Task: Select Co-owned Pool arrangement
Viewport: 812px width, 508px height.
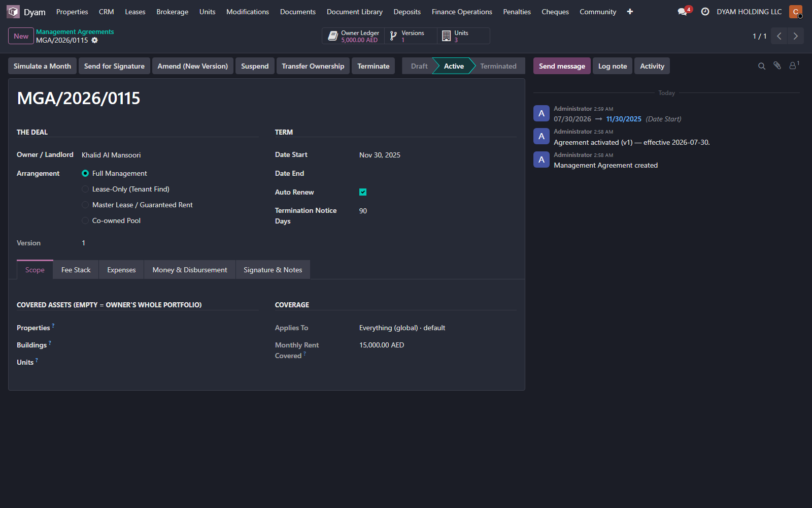Action: [85, 220]
